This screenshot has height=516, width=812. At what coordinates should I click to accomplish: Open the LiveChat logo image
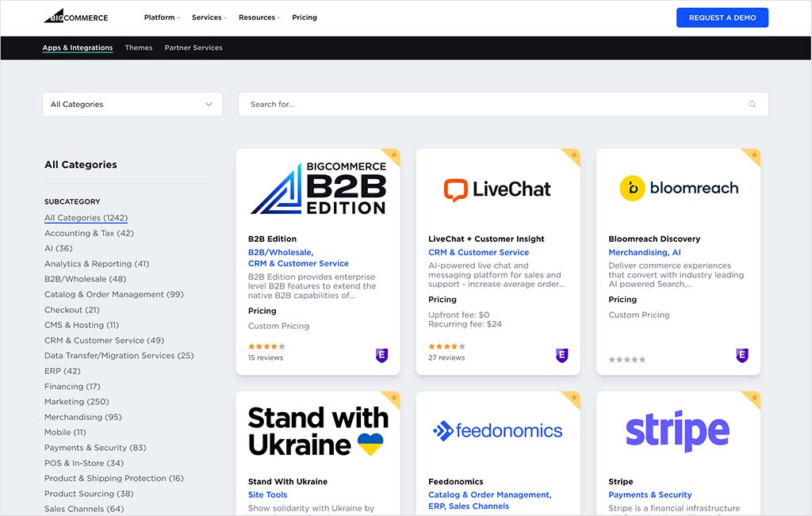click(497, 189)
